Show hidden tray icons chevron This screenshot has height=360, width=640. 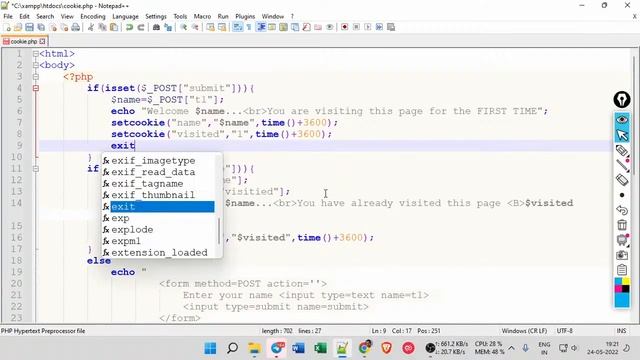[x=511, y=348]
